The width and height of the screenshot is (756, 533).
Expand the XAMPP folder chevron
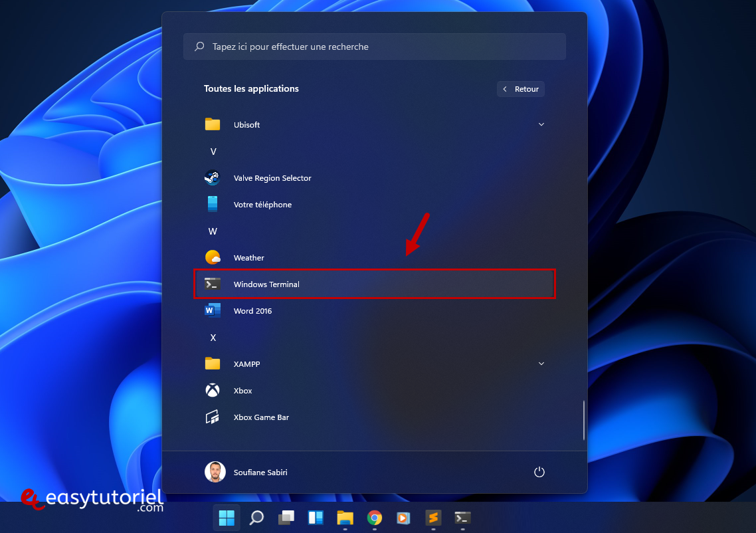[x=541, y=364]
